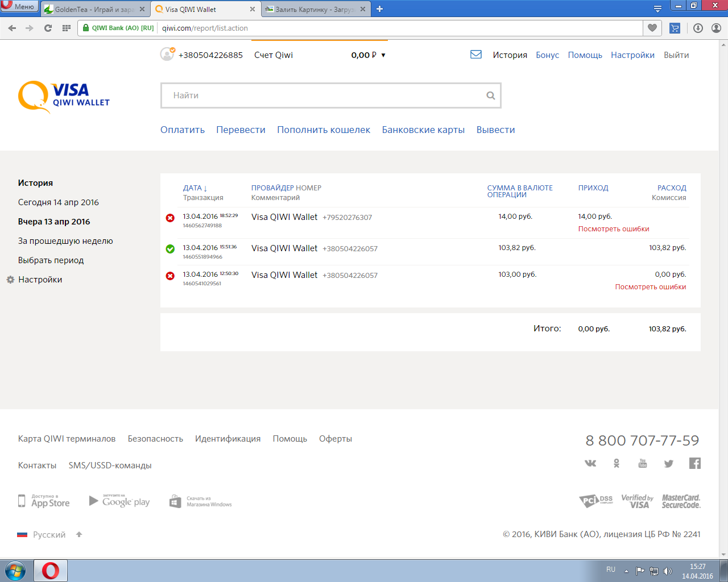Show hidden tray icons arrow
The height and width of the screenshot is (582, 728).
click(x=626, y=571)
